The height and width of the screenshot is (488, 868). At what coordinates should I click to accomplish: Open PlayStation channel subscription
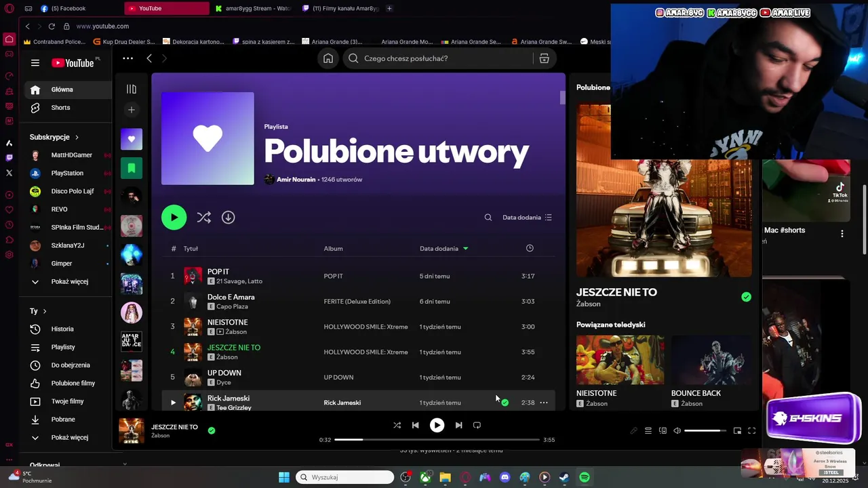68,173
